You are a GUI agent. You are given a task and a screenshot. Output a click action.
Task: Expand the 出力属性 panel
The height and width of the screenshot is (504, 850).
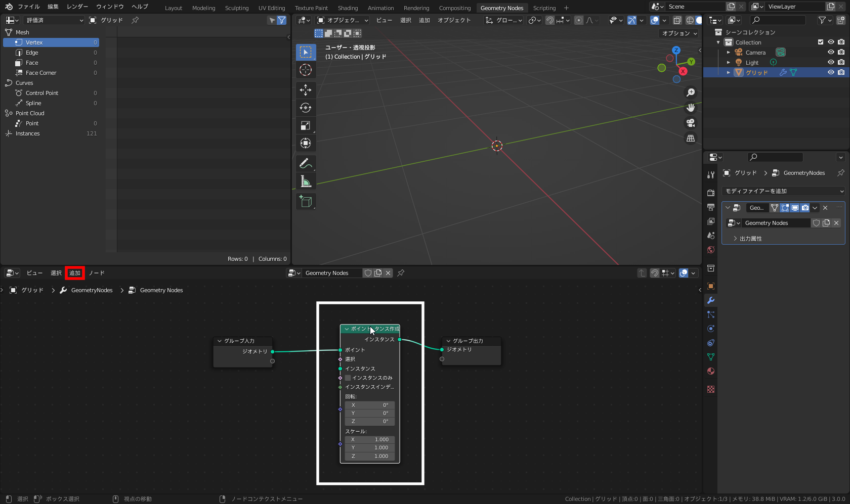(x=750, y=239)
